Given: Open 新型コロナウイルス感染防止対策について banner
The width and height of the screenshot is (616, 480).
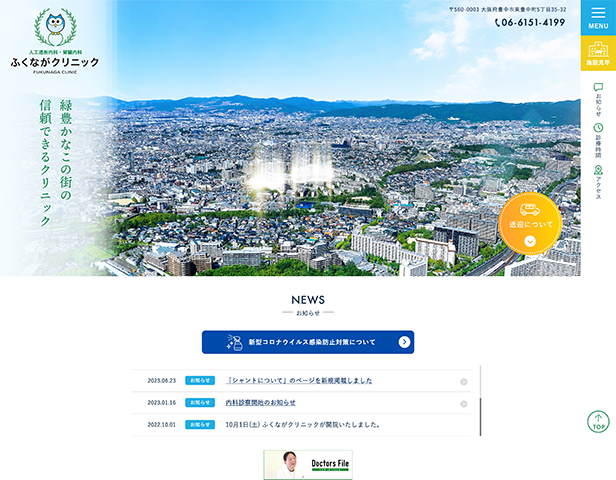Looking at the screenshot, I should tap(308, 342).
